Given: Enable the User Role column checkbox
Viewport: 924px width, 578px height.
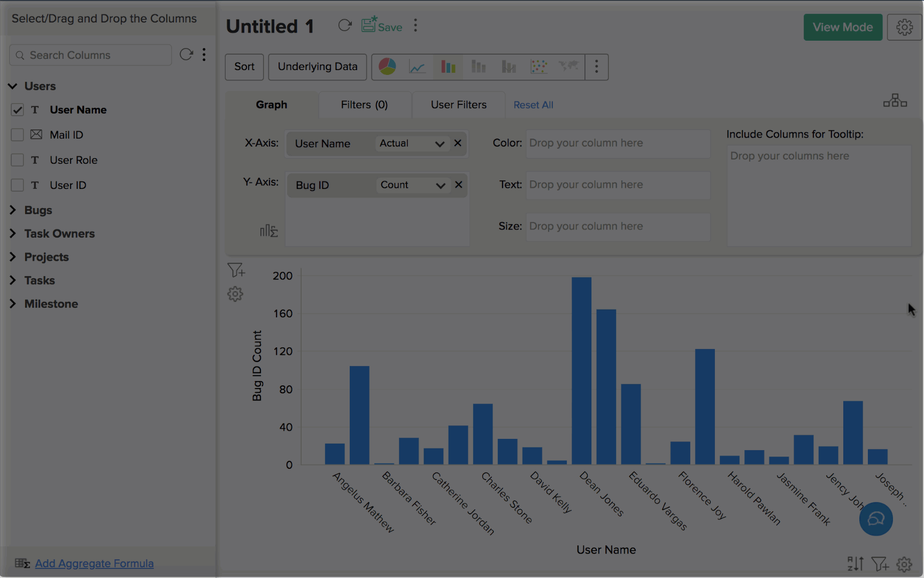Looking at the screenshot, I should [x=17, y=160].
